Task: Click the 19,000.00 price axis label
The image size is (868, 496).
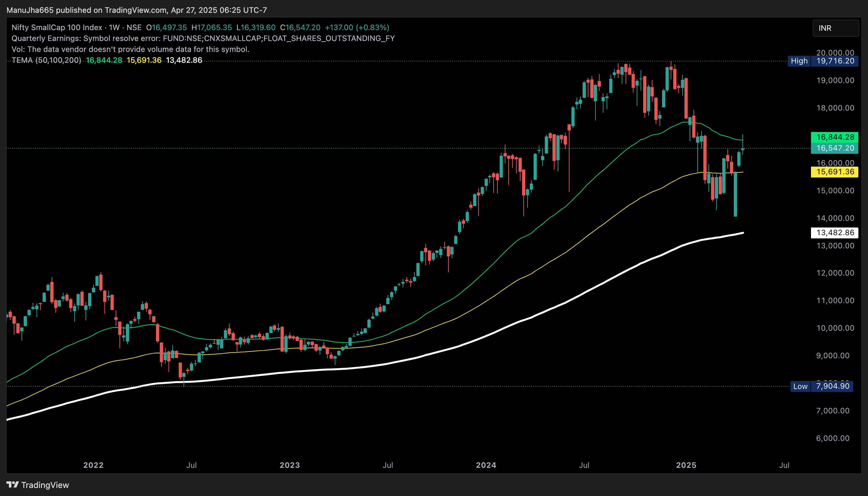Action: point(835,80)
